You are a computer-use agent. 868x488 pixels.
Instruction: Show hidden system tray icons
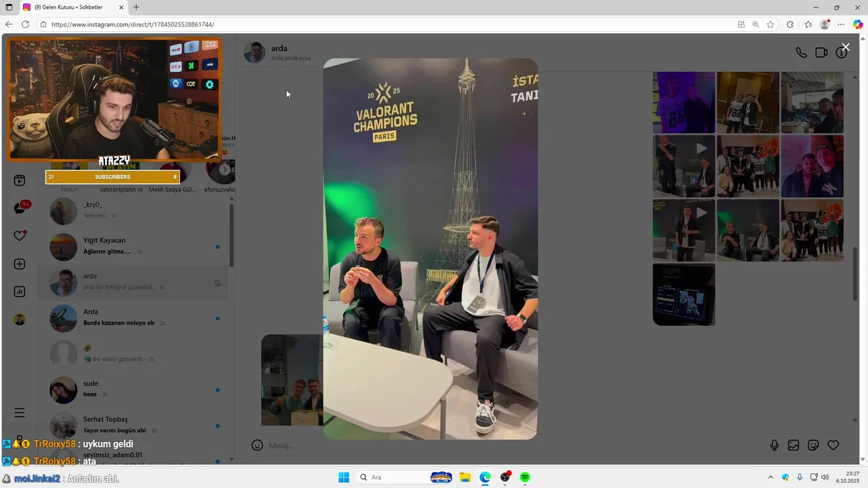click(x=770, y=477)
